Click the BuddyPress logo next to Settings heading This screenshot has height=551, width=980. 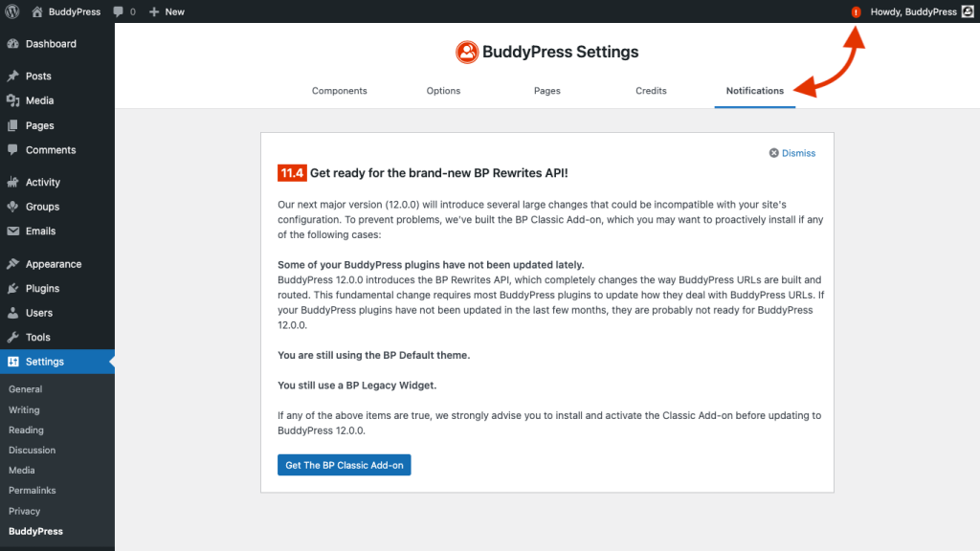click(467, 52)
